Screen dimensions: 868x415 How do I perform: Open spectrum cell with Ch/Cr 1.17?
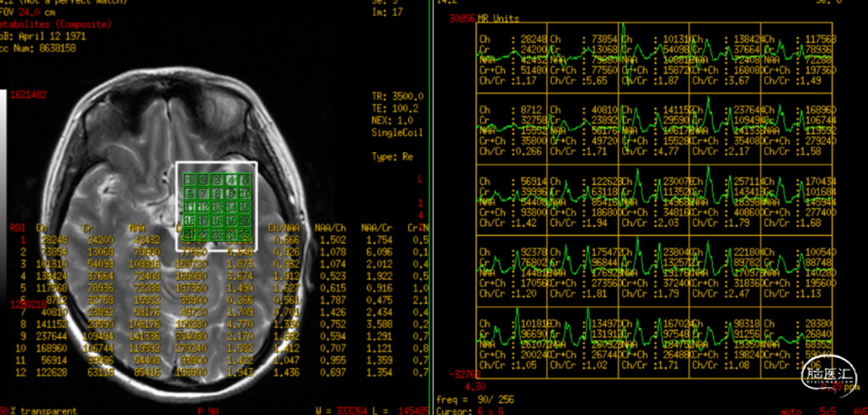[511, 58]
